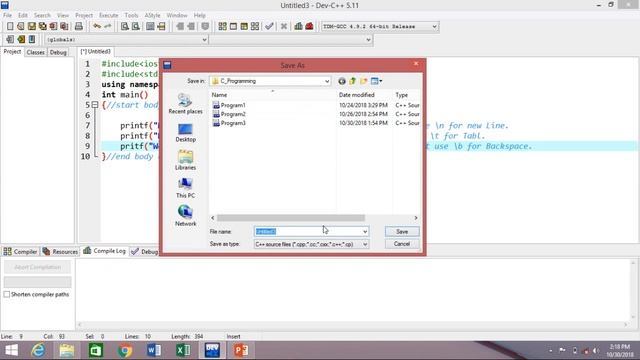640x360 pixels.
Task: Click the Save All toolbar icon
Action: click(x=42, y=27)
